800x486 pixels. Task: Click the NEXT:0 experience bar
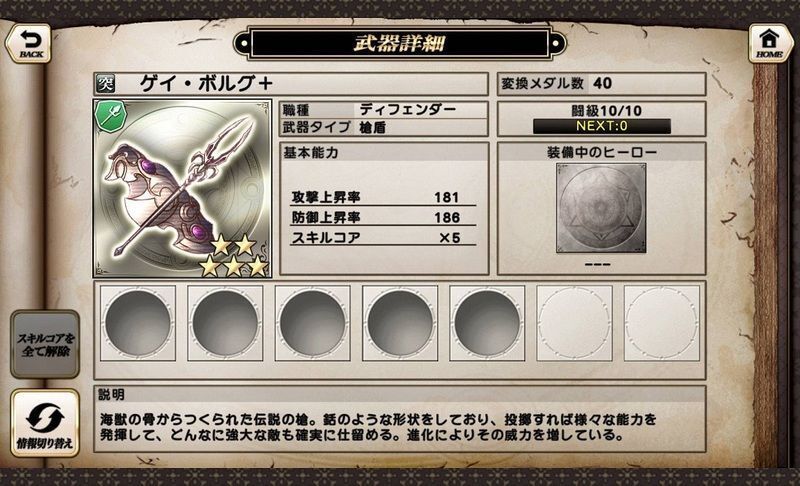tap(602, 126)
